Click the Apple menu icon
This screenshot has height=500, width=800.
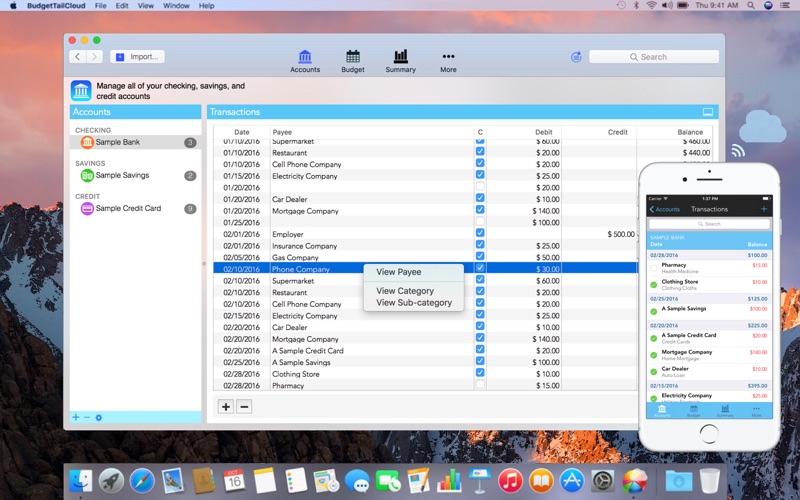coord(13,6)
